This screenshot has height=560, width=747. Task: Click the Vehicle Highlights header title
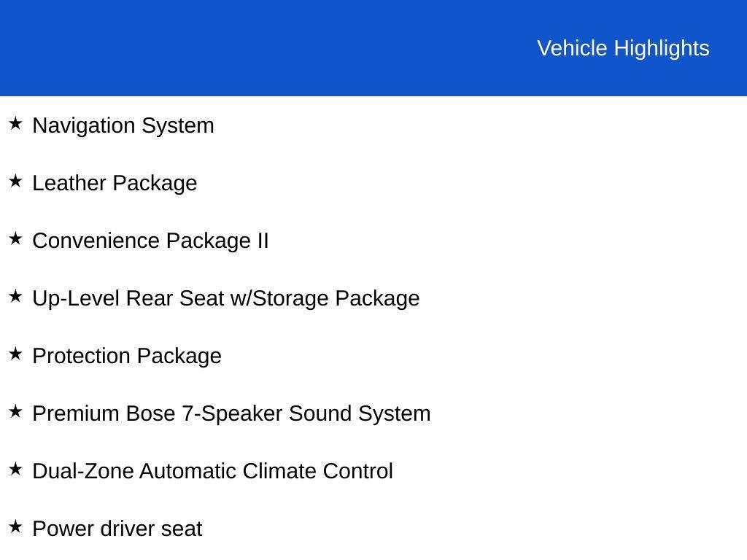(x=623, y=48)
